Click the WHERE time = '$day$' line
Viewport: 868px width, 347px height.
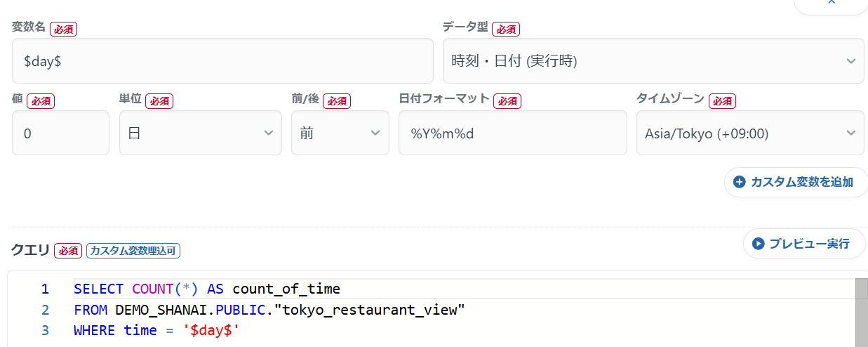click(157, 330)
